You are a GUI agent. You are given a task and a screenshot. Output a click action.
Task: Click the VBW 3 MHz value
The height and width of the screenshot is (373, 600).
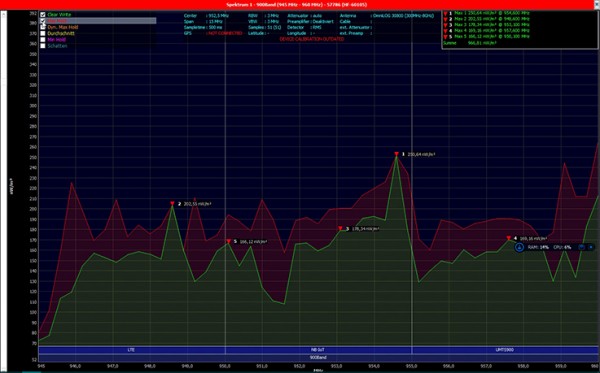click(x=273, y=21)
